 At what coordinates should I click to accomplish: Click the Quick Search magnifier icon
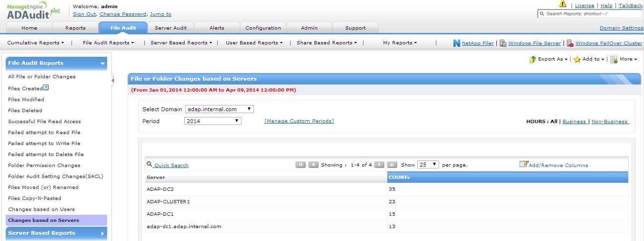(x=150, y=164)
